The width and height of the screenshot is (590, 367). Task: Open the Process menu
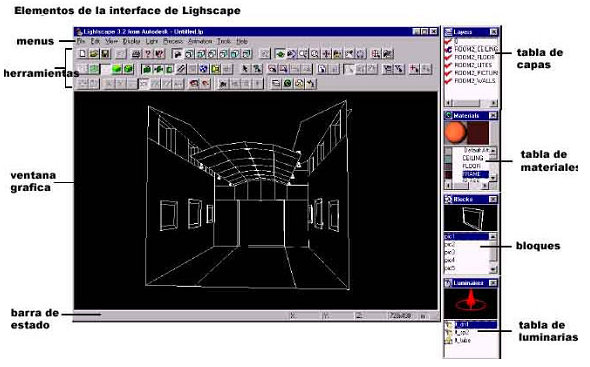(173, 41)
